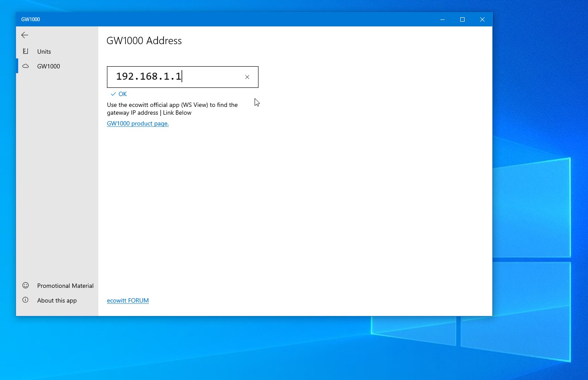Screen dimensions: 588x380
Task: Open the GW1000 settings page
Action: coord(57,66)
